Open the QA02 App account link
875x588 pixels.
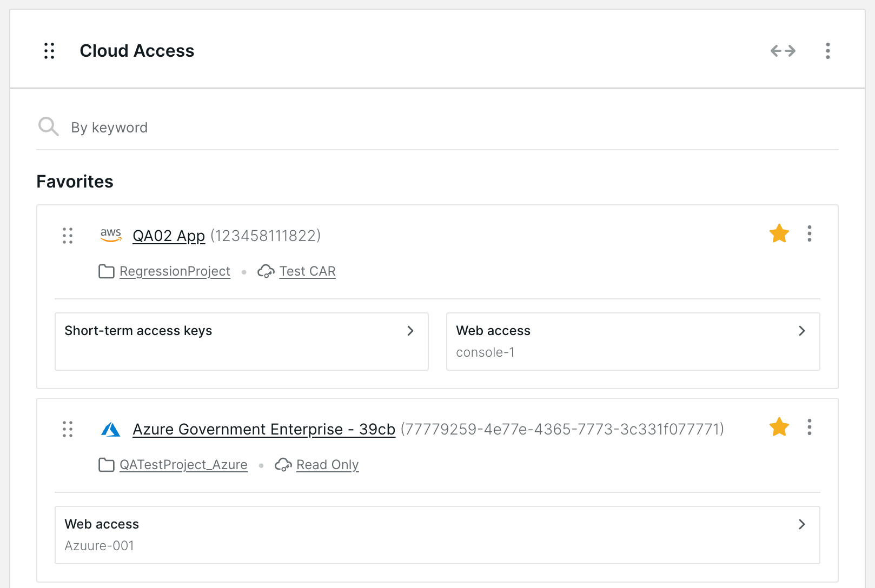[169, 236]
